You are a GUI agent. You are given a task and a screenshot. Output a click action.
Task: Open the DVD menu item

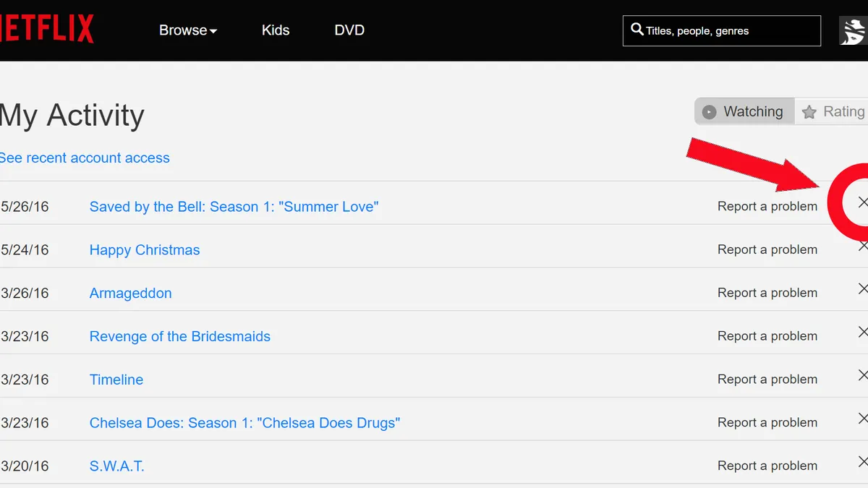(349, 30)
